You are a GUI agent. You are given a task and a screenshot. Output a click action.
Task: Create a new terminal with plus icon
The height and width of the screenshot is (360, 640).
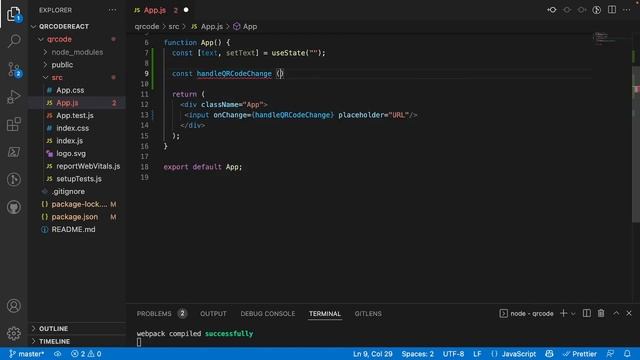pyautogui.click(x=564, y=313)
